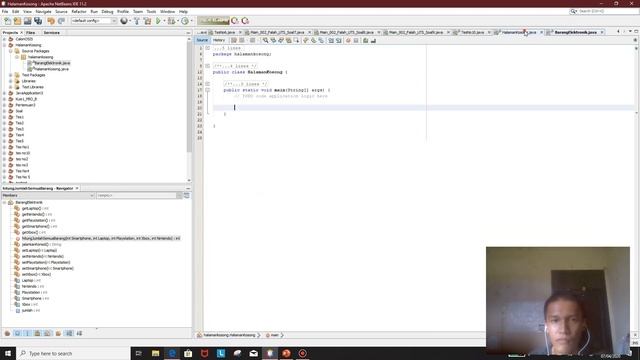Click the New Project toolbar icon

pyautogui.click(x=17, y=21)
